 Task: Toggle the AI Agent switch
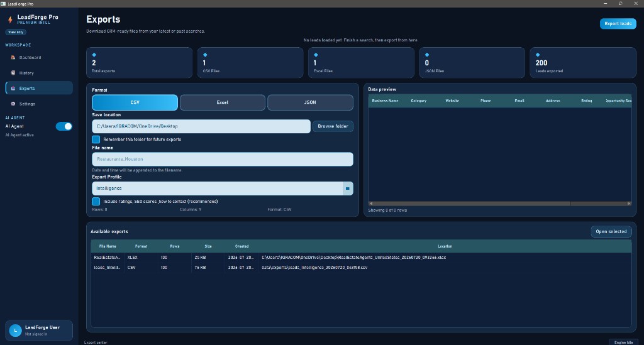click(x=64, y=126)
